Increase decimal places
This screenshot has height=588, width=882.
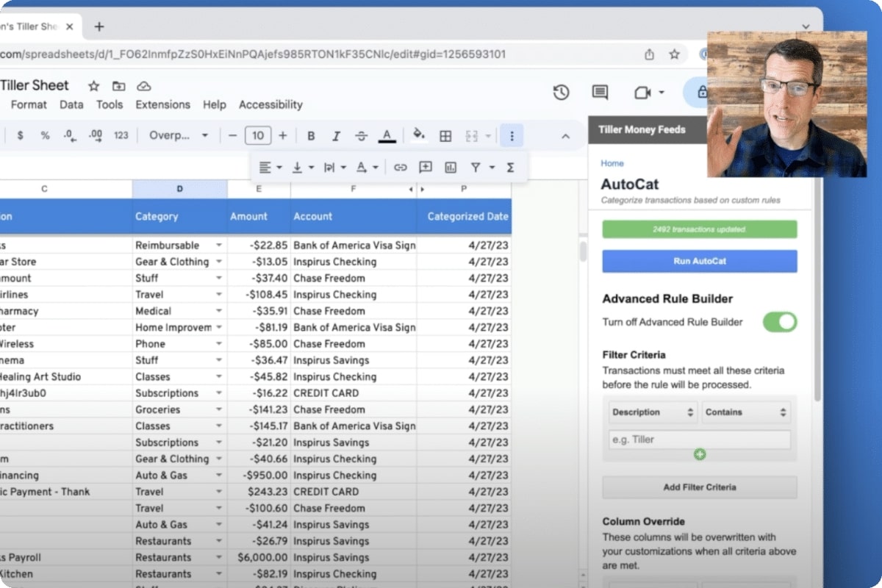pos(95,136)
